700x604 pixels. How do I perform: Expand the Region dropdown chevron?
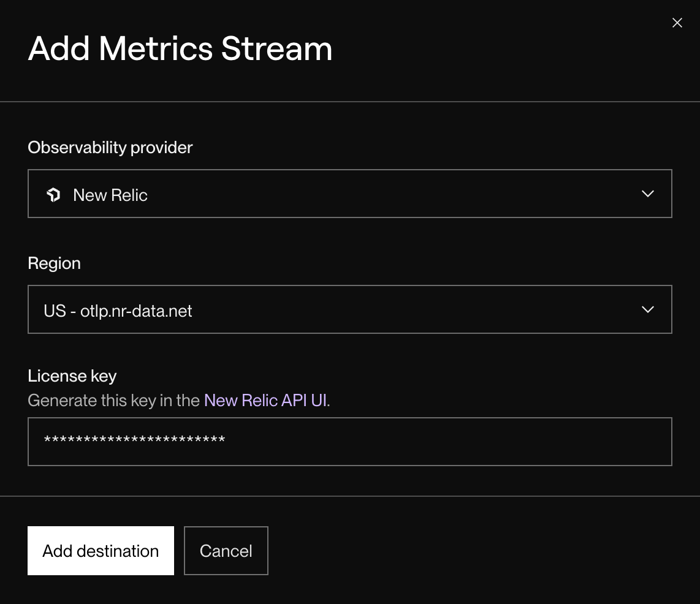click(x=648, y=309)
